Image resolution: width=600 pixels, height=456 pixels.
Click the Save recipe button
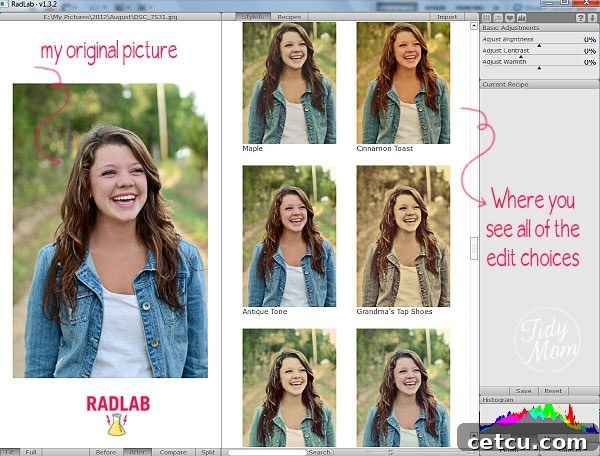click(523, 391)
